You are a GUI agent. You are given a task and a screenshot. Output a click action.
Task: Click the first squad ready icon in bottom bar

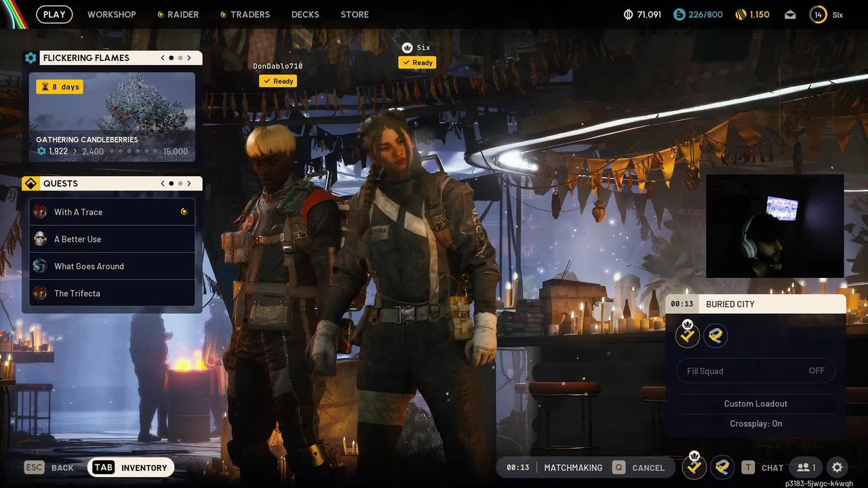[694, 467]
